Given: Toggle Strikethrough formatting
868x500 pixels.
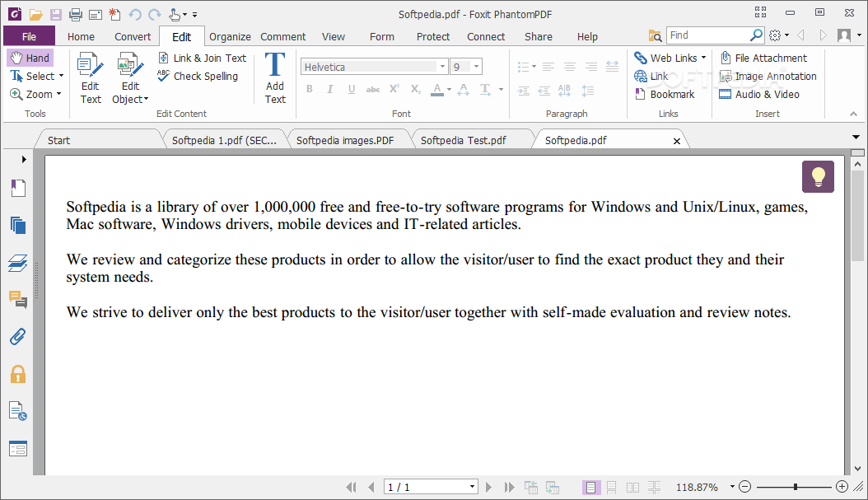Looking at the screenshot, I should pyautogui.click(x=373, y=89).
